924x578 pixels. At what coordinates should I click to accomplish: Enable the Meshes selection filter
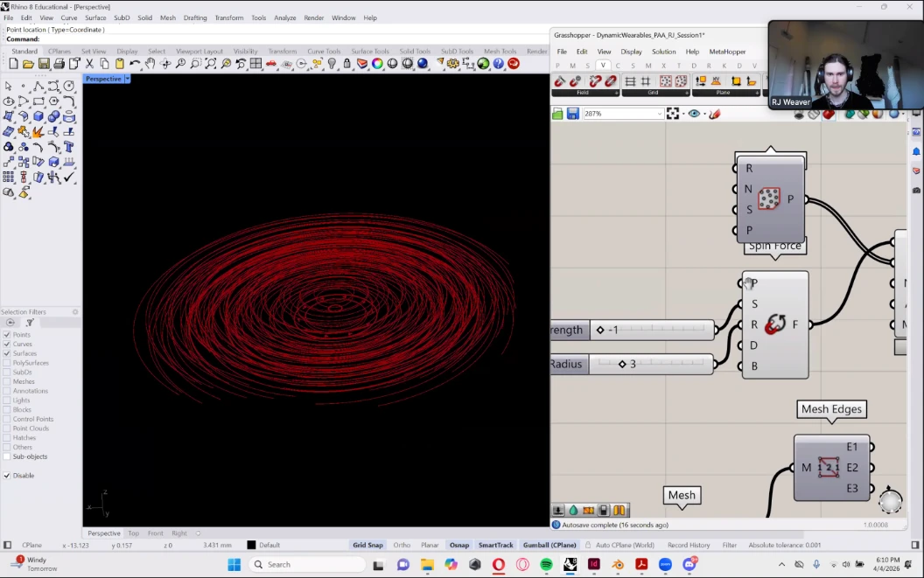[x=8, y=381]
